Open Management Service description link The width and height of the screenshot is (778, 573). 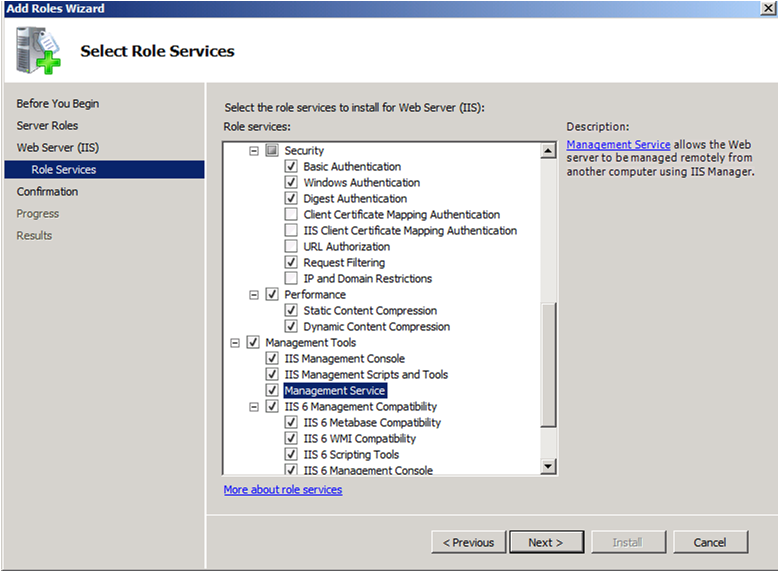click(x=618, y=144)
